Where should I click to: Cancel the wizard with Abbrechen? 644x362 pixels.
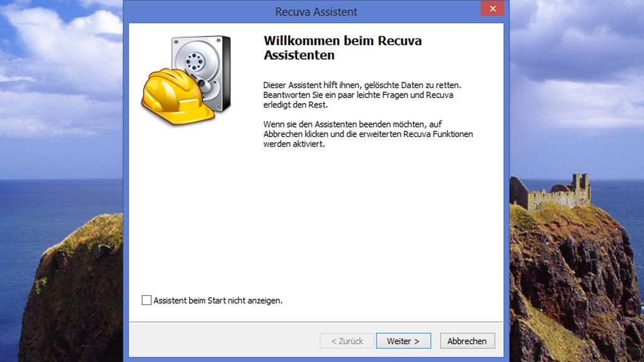pos(467,341)
